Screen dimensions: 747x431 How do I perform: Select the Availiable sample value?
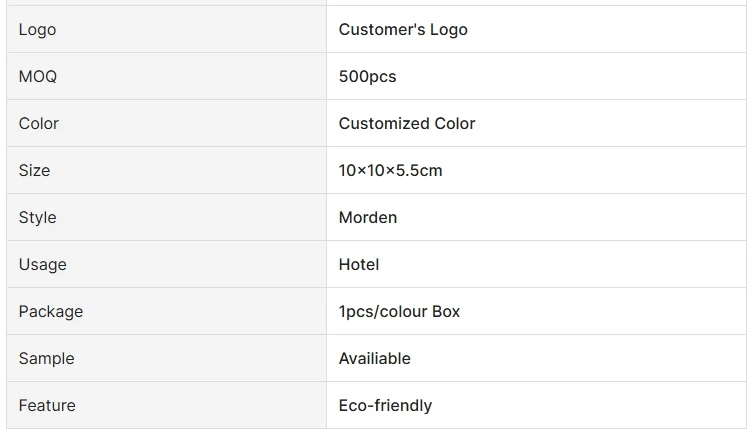point(374,359)
